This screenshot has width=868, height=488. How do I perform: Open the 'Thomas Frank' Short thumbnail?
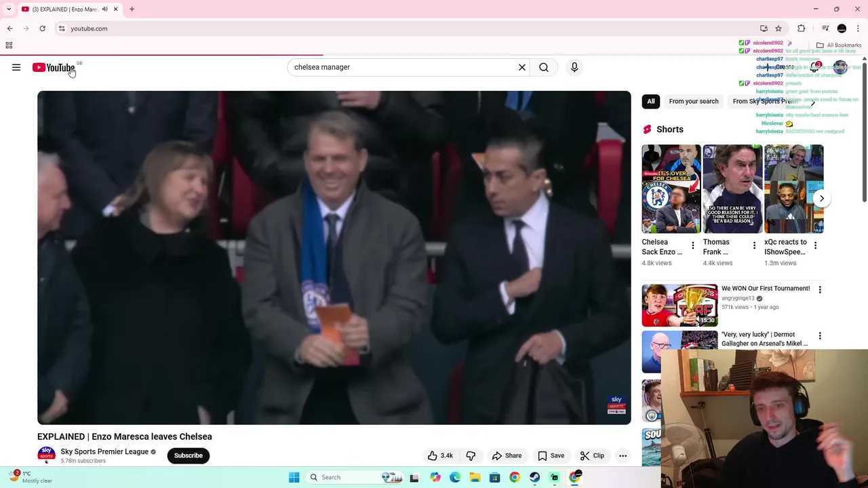point(732,189)
